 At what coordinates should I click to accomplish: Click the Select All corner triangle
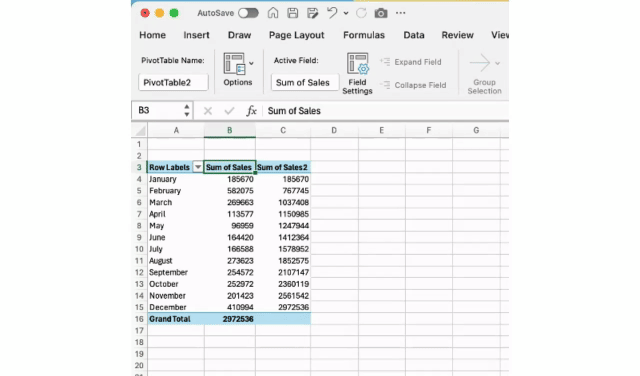coord(140,131)
